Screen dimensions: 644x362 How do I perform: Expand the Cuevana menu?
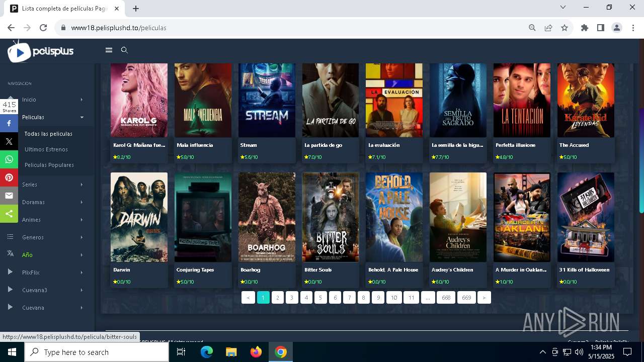click(47, 308)
